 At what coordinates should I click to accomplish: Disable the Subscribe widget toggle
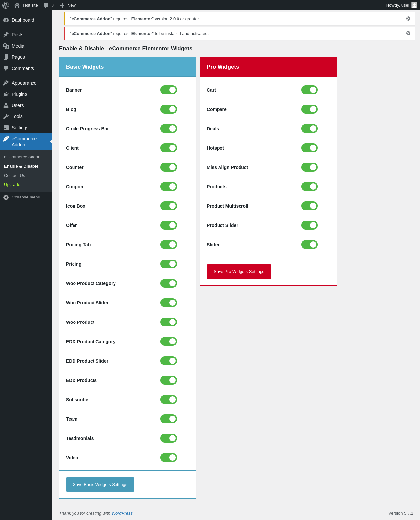point(169,400)
